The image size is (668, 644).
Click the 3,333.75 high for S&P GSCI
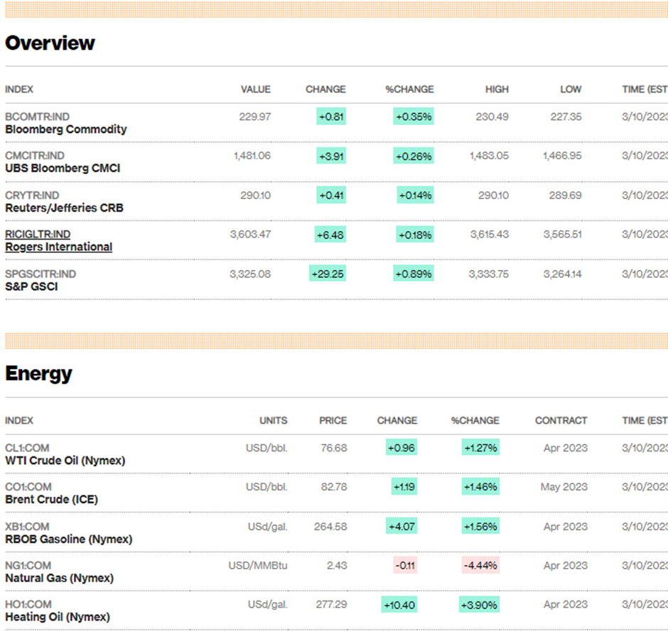489,274
